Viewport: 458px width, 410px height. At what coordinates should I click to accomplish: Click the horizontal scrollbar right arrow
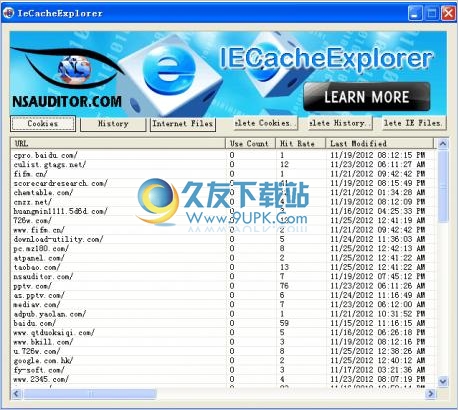click(431, 394)
